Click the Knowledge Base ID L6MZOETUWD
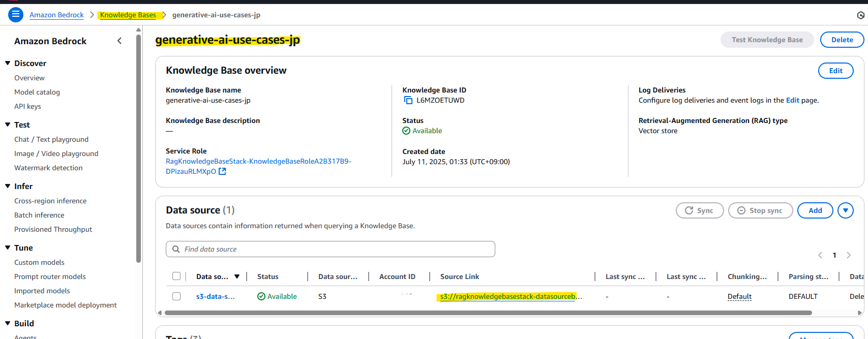The height and width of the screenshot is (339, 868). pyautogui.click(x=440, y=100)
